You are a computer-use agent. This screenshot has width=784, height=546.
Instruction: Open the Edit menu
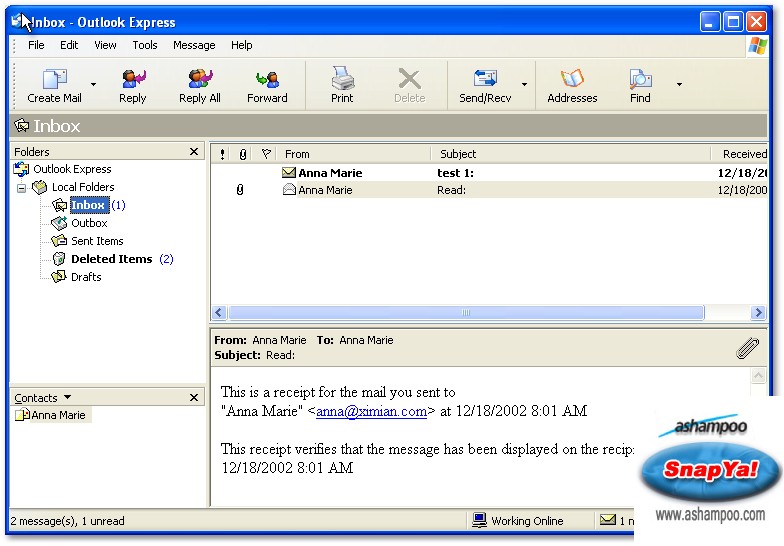[69, 45]
